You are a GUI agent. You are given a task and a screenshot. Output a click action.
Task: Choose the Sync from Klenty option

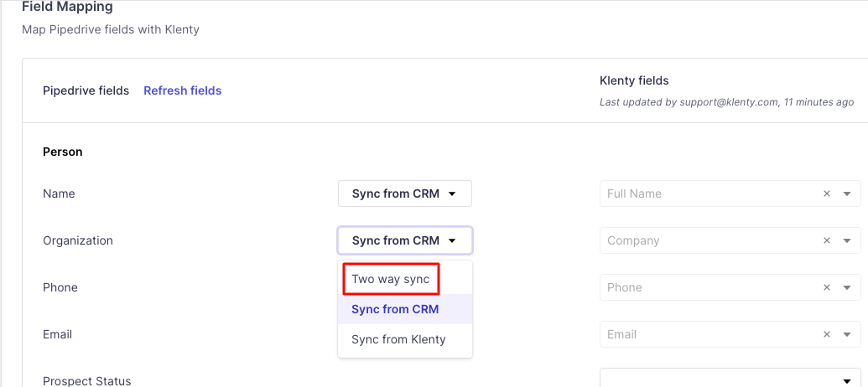(398, 339)
